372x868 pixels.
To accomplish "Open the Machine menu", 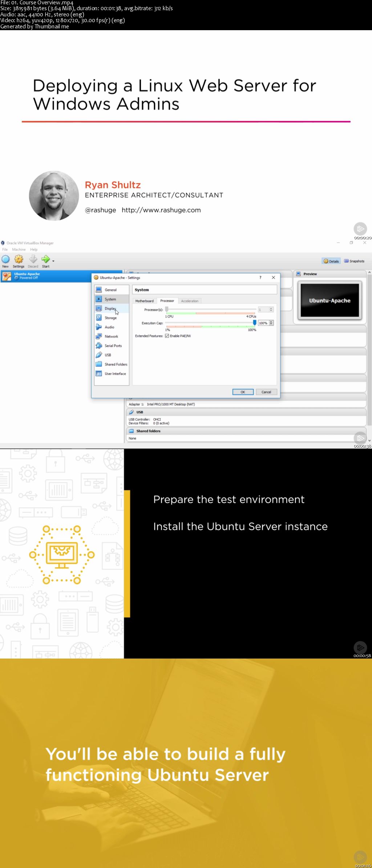I will click(19, 249).
